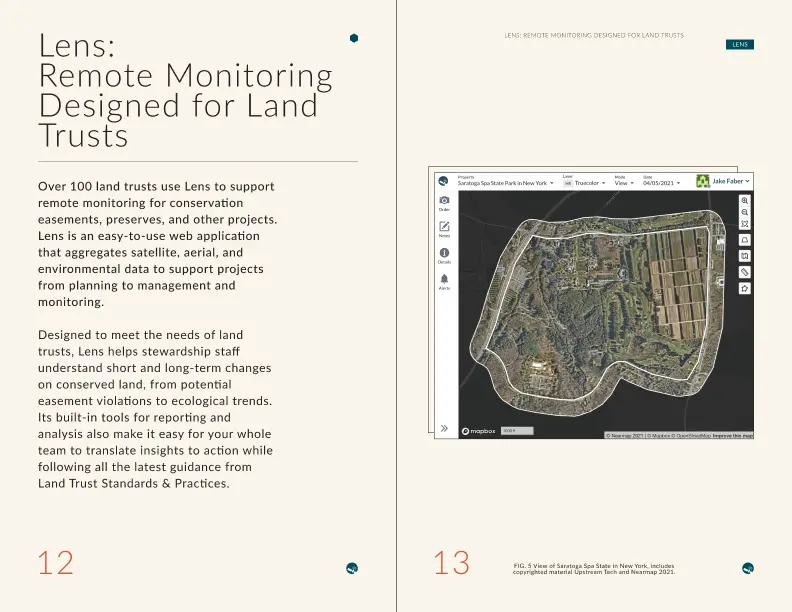Open Jake Faber user menu
This screenshot has height=612, width=792.
(x=730, y=181)
